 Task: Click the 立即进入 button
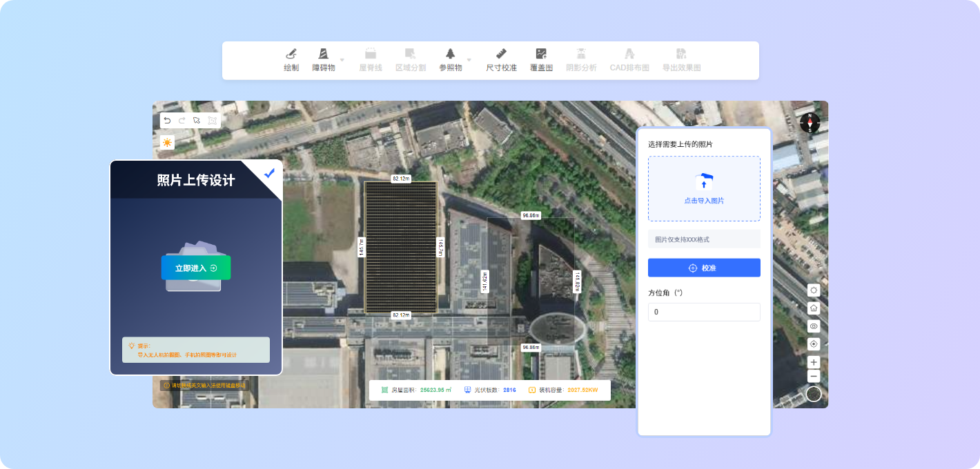coord(196,268)
